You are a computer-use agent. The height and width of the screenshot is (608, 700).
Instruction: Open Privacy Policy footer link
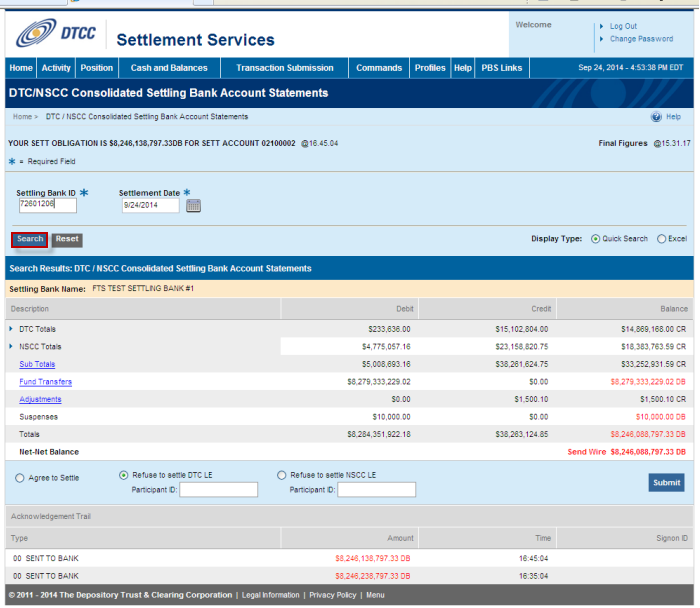pos(333,595)
